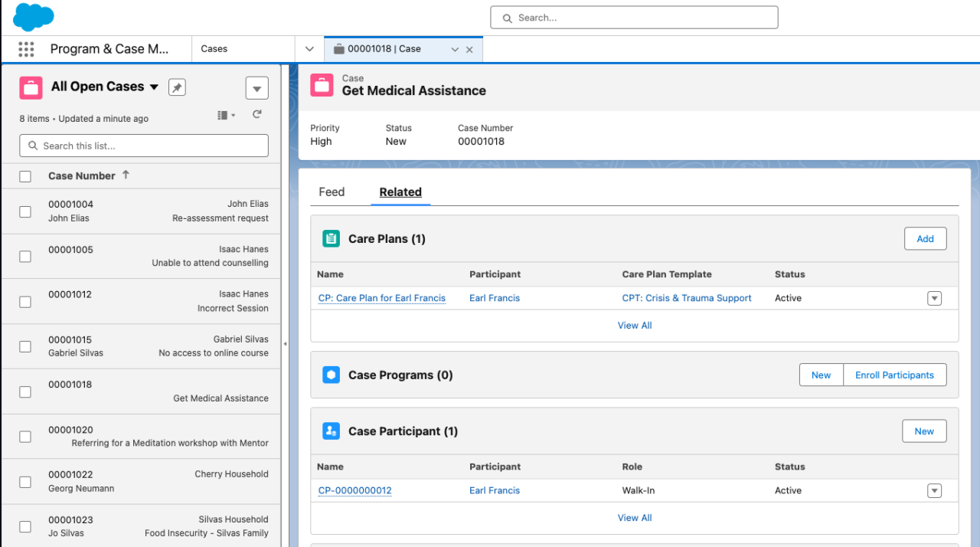This screenshot has width=980, height=547.
Task: Click the Salesforce cloud logo
Action: click(34, 17)
